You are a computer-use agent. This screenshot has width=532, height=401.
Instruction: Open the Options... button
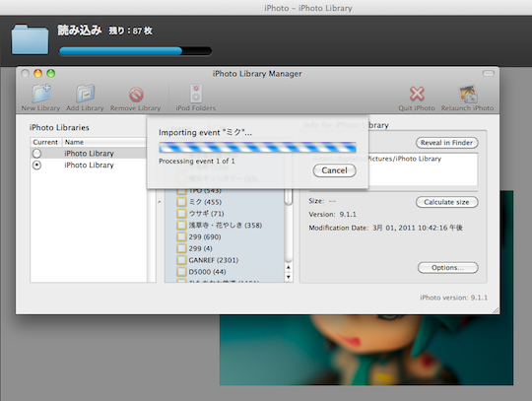[x=448, y=268]
